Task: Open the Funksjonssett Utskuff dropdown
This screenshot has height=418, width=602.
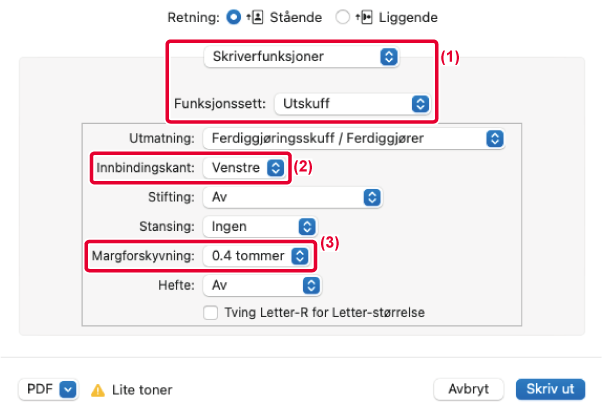Action: [x=352, y=104]
